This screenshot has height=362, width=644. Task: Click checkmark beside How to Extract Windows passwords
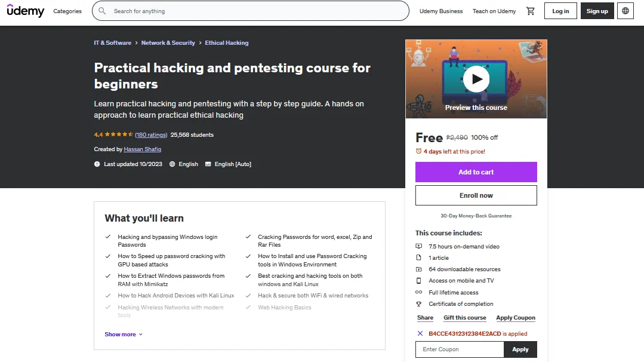[108, 276]
